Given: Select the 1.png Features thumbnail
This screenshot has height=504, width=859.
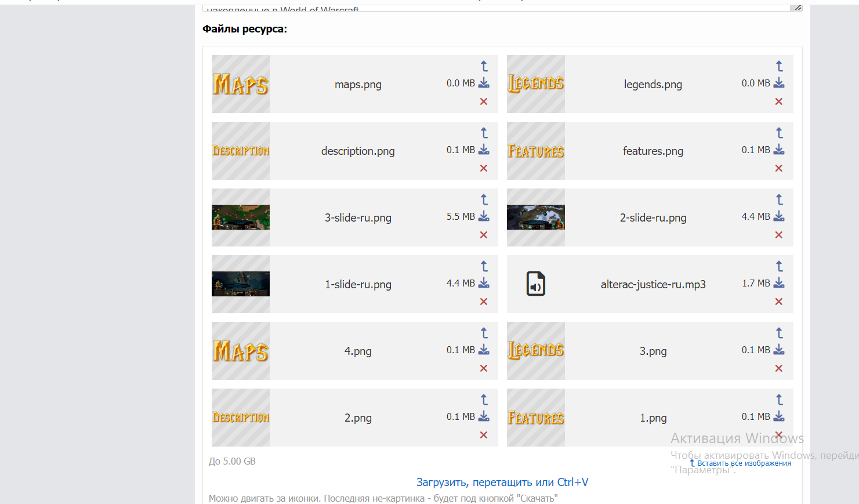Looking at the screenshot, I should click(x=536, y=418).
